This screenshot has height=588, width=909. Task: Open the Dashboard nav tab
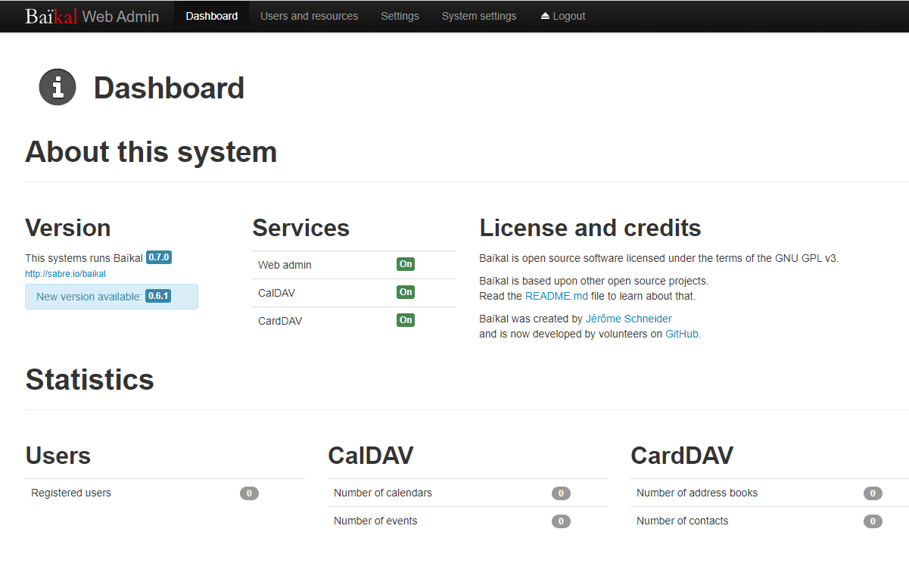tap(211, 16)
